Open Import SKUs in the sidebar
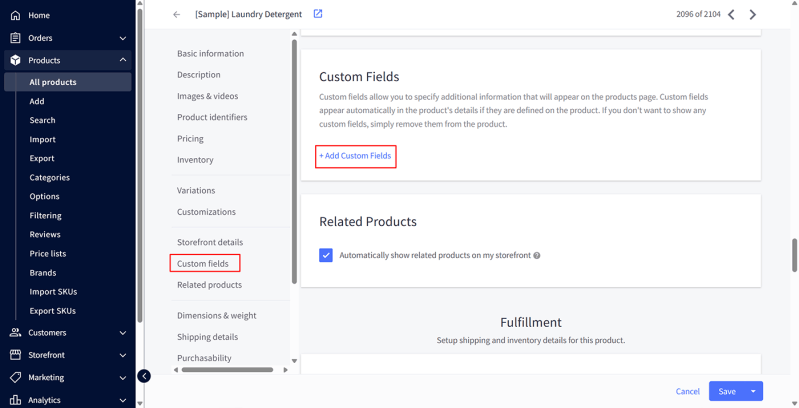This screenshot has height=408, width=799. tap(53, 292)
